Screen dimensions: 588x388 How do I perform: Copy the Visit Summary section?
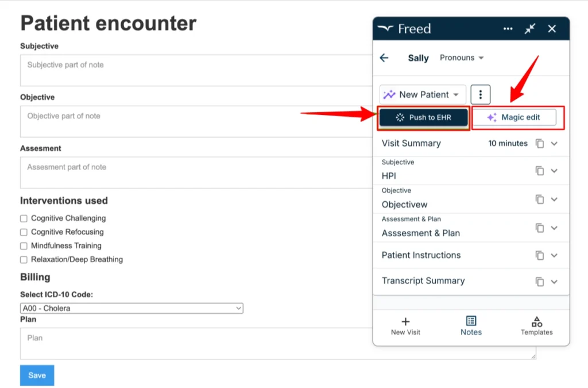(x=540, y=143)
